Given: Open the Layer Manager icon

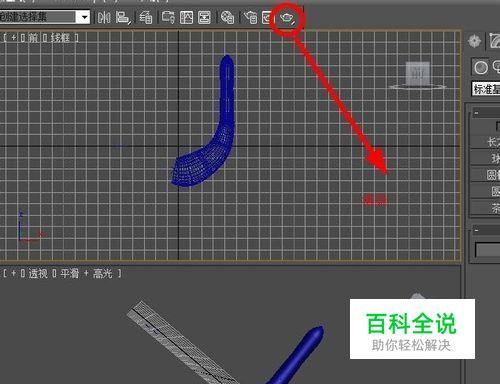Looking at the screenshot, I should point(145,17).
